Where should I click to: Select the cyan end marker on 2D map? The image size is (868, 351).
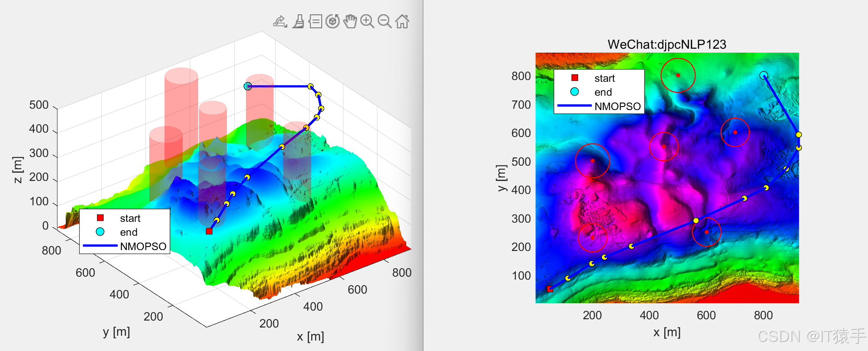click(764, 75)
